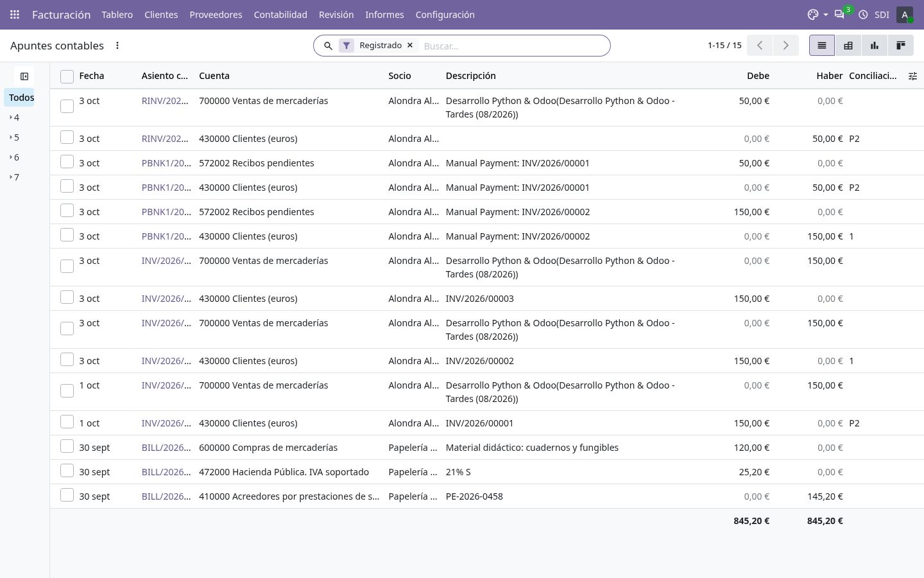The image size is (924, 578).
Task: Open the Informes menu
Action: tap(384, 14)
